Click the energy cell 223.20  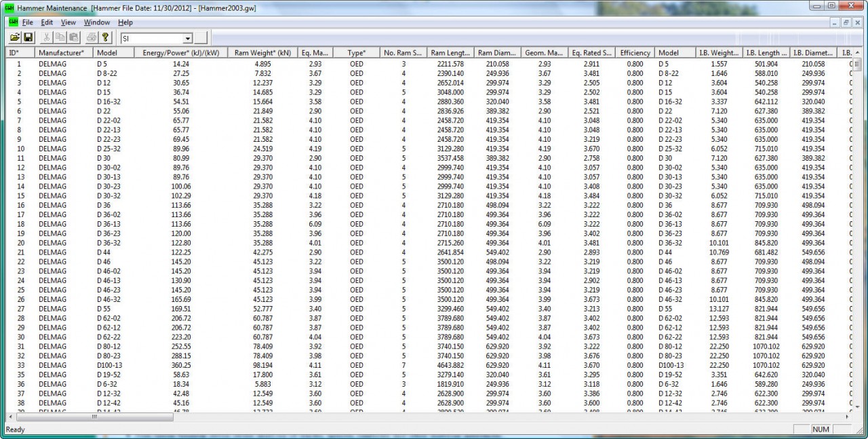(x=180, y=337)
